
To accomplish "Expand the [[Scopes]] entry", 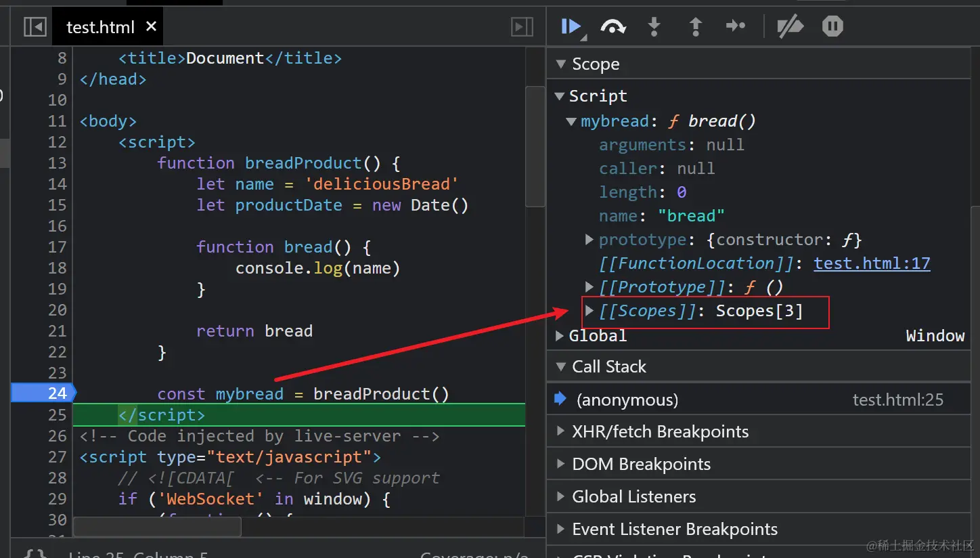I will coord(589,311).
